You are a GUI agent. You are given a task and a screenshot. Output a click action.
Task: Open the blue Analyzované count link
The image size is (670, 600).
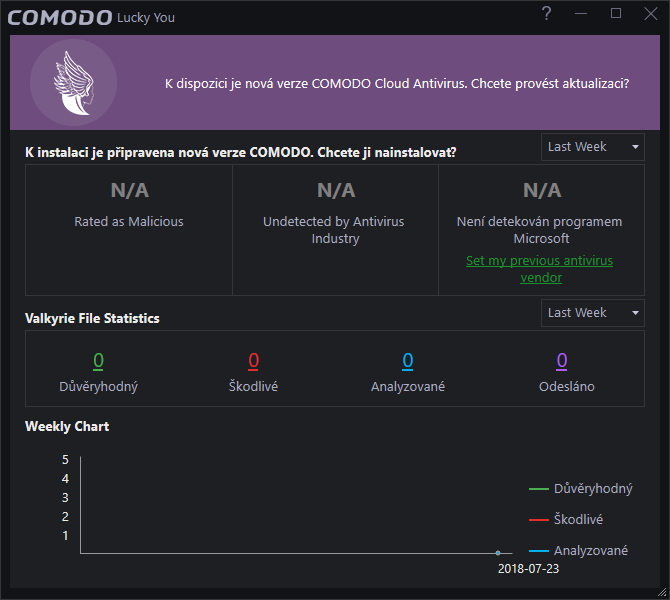tap(408, 361)
